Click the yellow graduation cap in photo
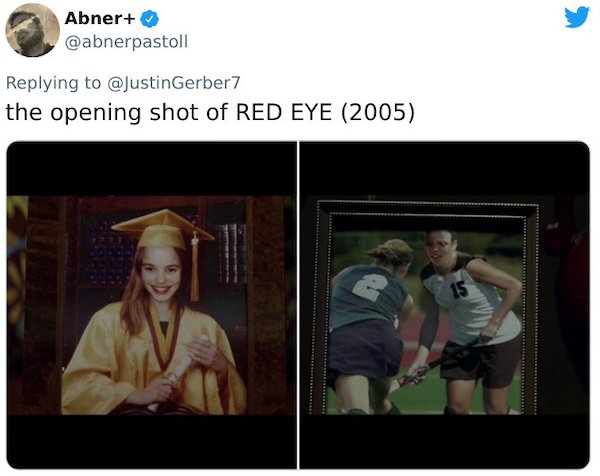The height and width of the screenshot is (476, 600). (163, 230)
